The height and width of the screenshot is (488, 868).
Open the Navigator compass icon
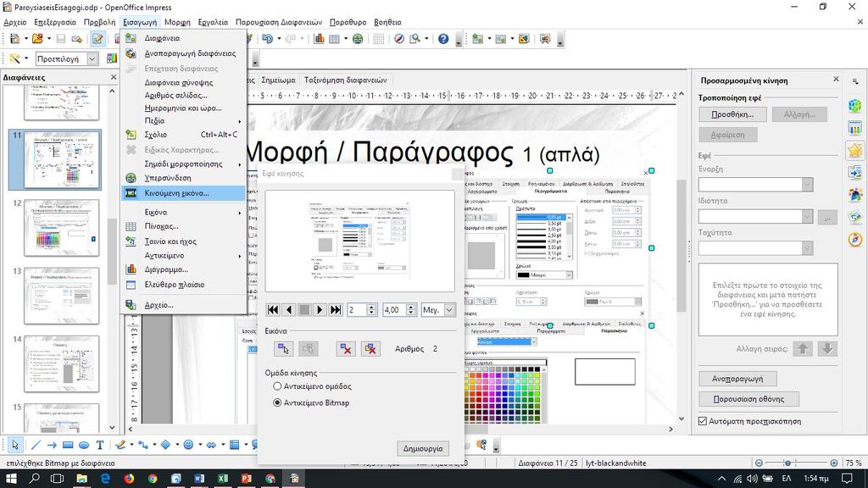[x=399, y=39]
